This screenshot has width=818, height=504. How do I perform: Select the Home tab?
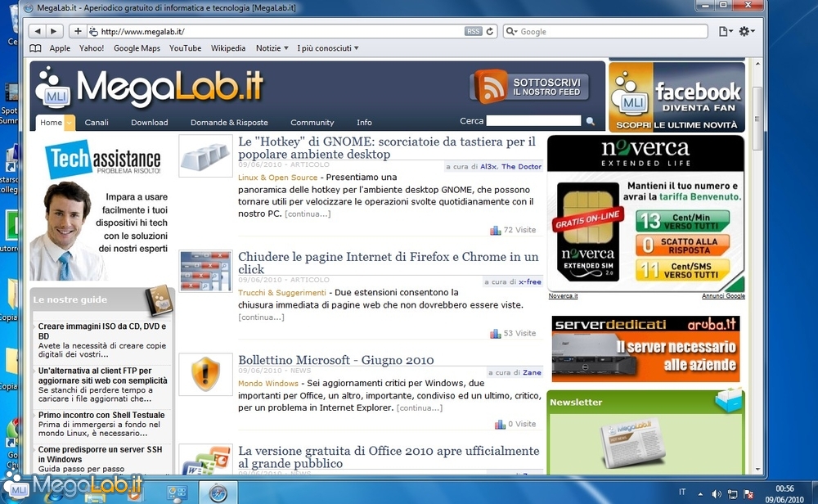point(51,123)
